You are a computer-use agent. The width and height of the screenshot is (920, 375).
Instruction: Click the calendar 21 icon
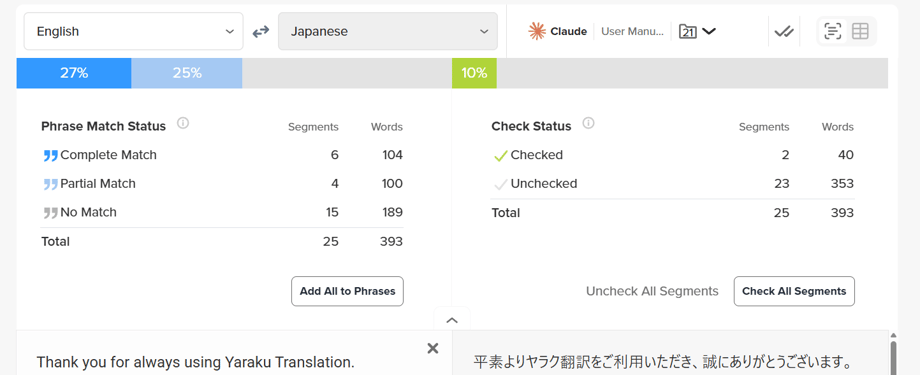pos(688,31)
